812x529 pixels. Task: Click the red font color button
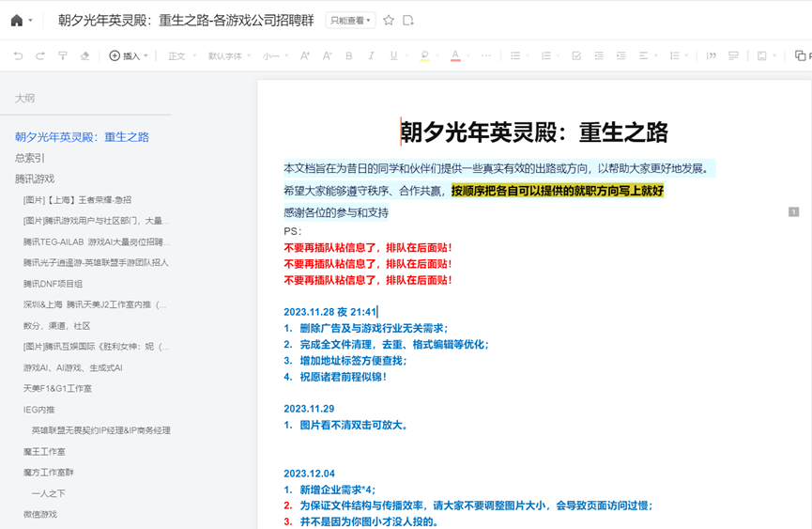click(455, 56)
